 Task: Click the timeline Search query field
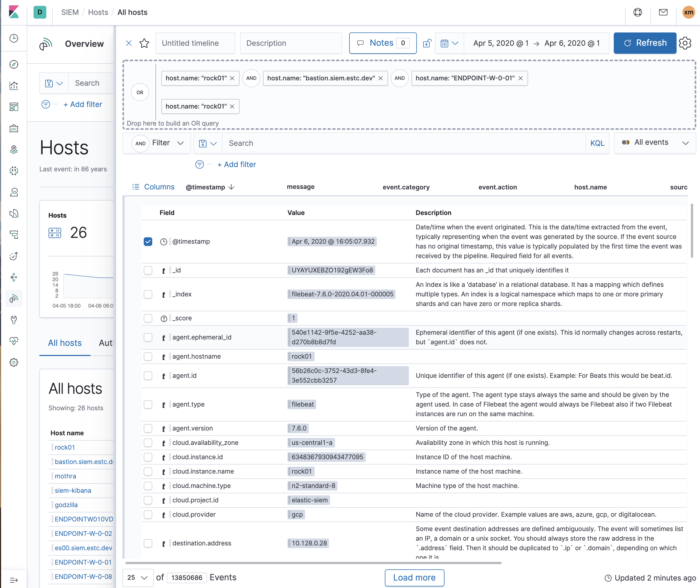pos(403,143)
